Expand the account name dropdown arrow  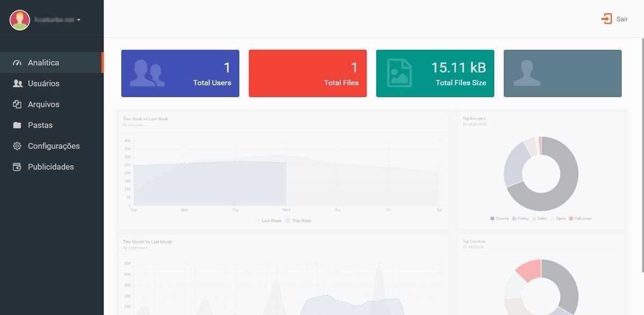coord(79,20)
